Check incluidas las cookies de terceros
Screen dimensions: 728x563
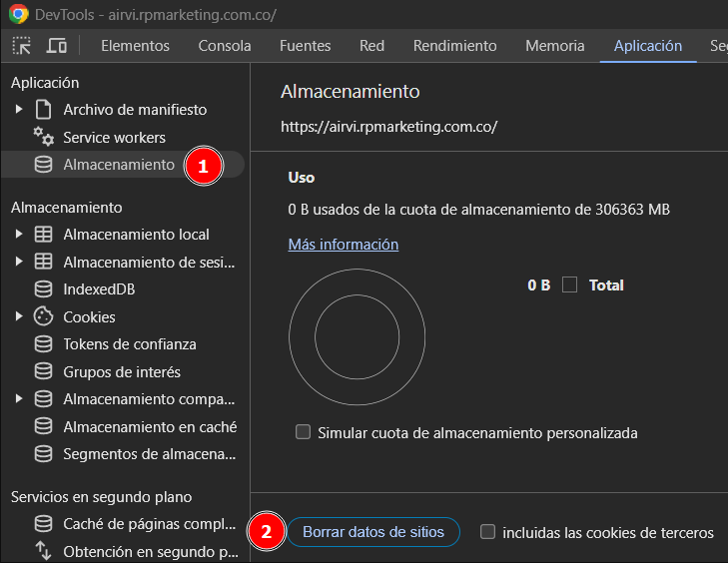point(487,532)
